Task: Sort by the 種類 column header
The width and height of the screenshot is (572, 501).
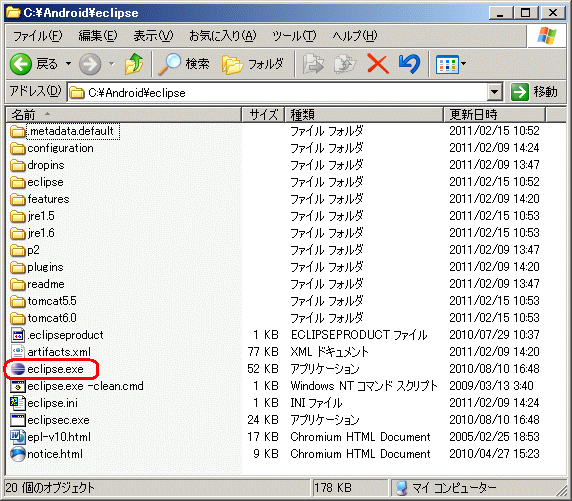Action: (364, 115)
